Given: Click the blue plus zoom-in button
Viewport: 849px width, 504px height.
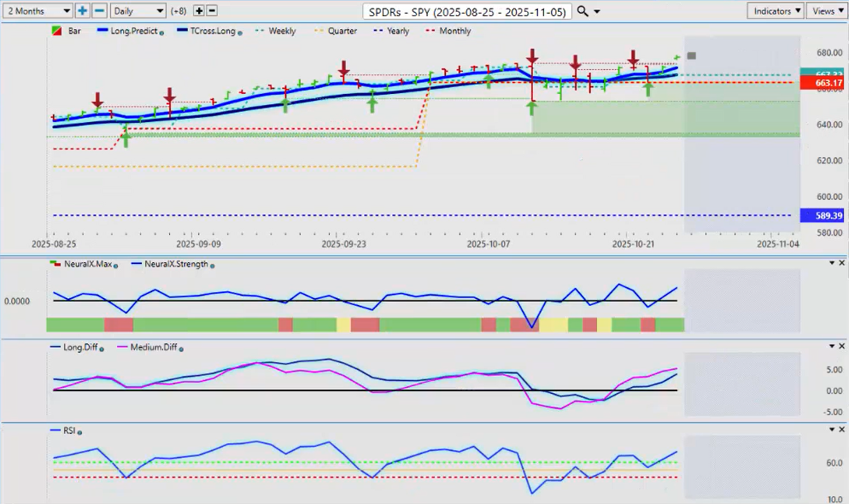Looking at the screenshot, I should coord(82,10).
